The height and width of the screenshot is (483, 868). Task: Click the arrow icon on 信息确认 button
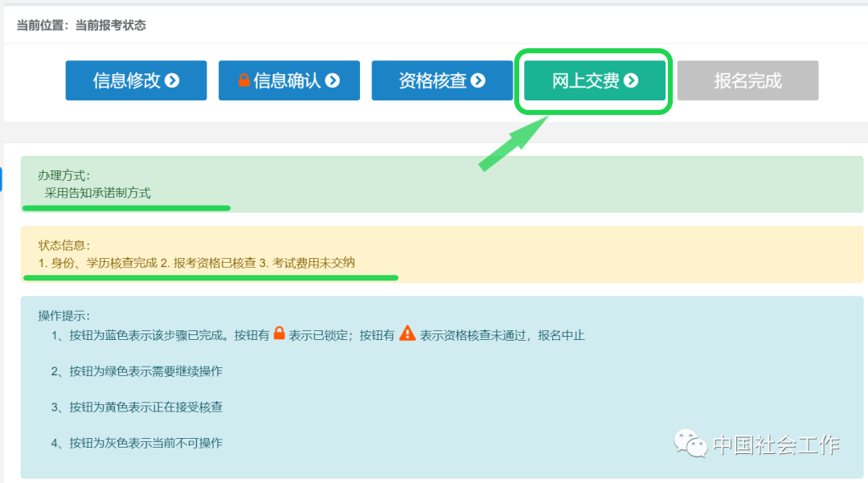point(332,80)
